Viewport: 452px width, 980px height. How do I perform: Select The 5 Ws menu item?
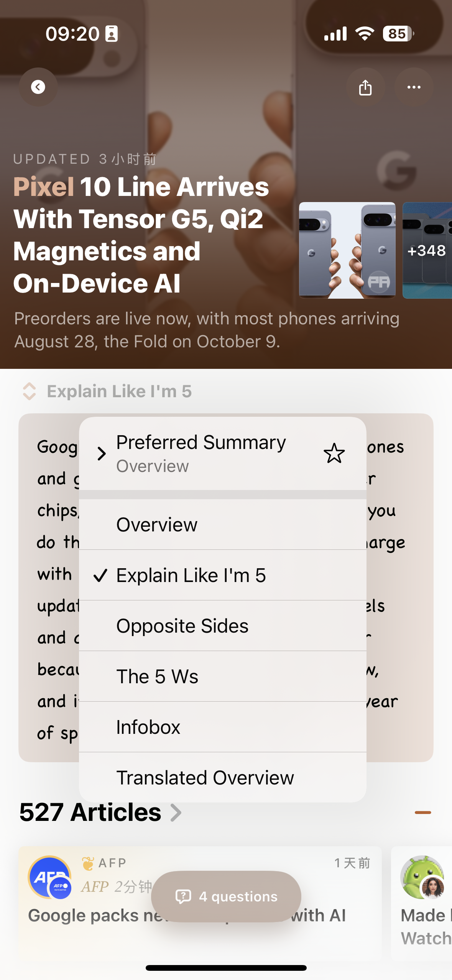click(x=222, y=676)
